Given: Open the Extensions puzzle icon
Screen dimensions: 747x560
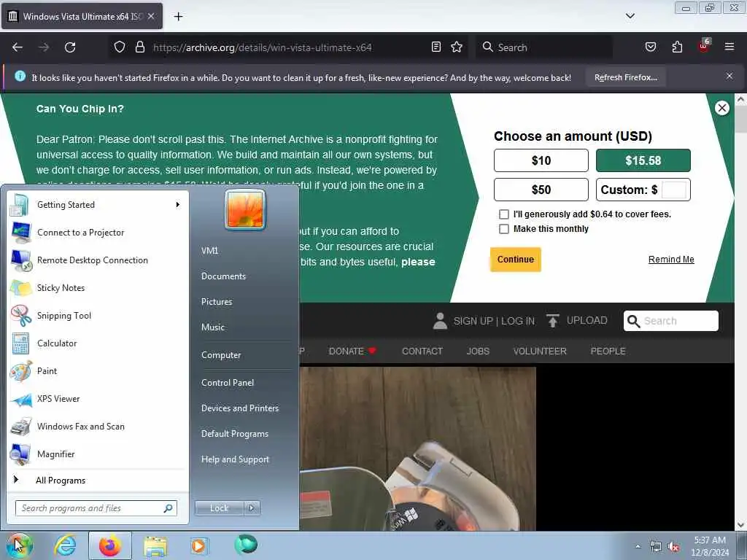Looking at the screenshot, I should click(677, 47).
